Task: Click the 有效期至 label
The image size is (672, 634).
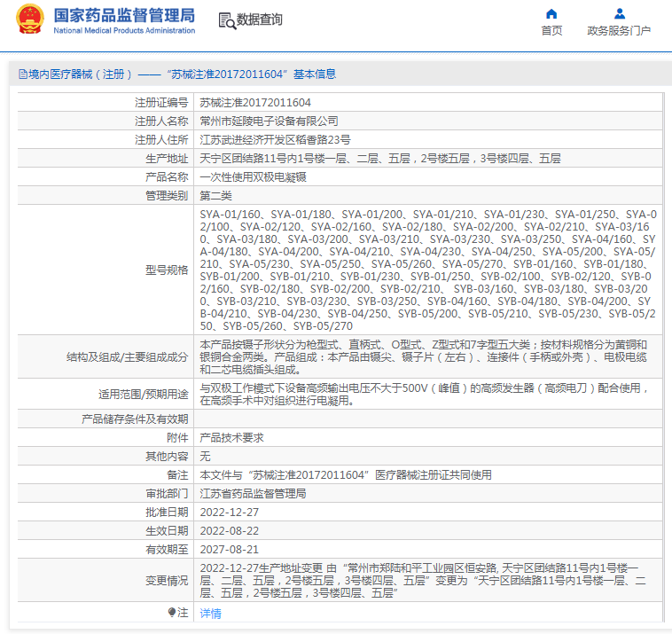Action: click(x=167, y=550)
